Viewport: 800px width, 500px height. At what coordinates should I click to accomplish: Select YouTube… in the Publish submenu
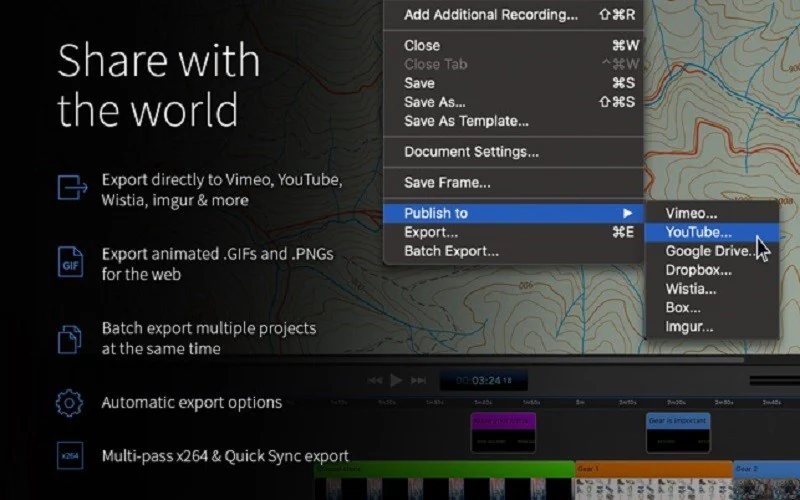point(712,232)
